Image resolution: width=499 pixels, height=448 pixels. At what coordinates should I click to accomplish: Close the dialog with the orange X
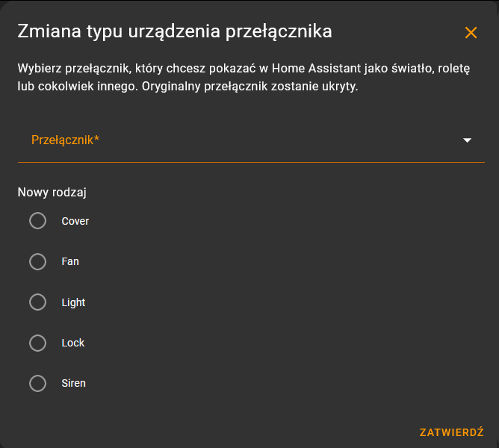[471, 32]
